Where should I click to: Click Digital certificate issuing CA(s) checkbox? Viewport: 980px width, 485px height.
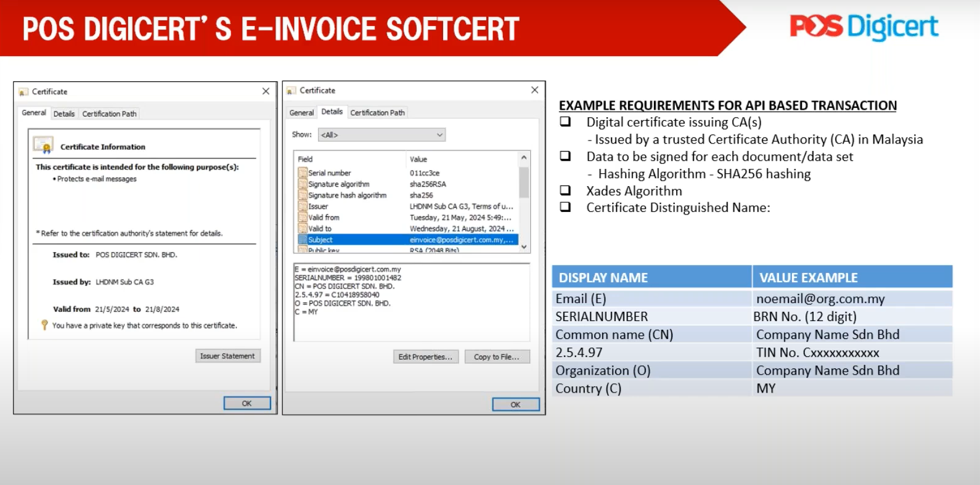click(x=565, y=121)
